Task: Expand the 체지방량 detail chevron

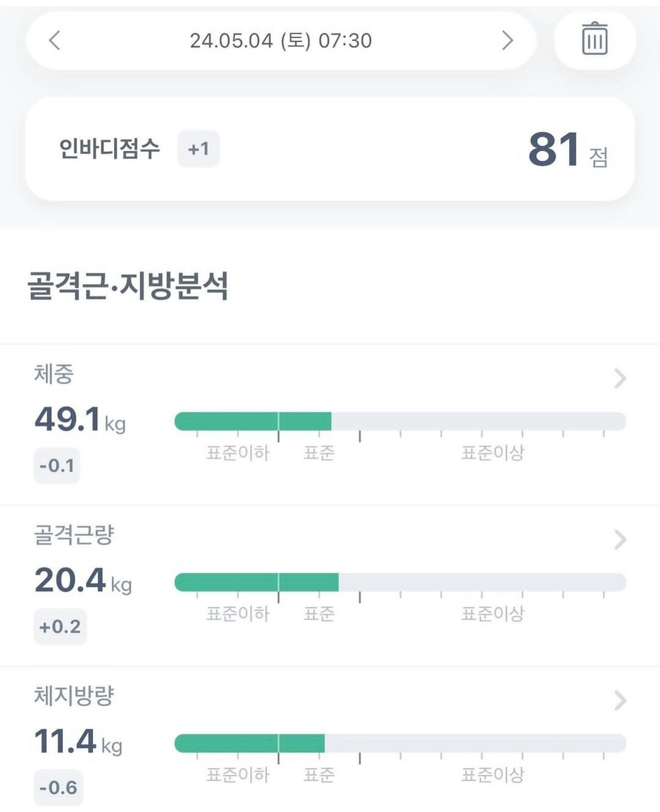Action: (620, 700)
